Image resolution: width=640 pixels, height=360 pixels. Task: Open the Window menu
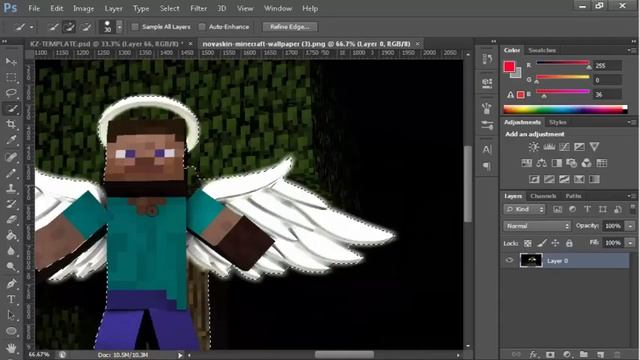pos(278,8)
